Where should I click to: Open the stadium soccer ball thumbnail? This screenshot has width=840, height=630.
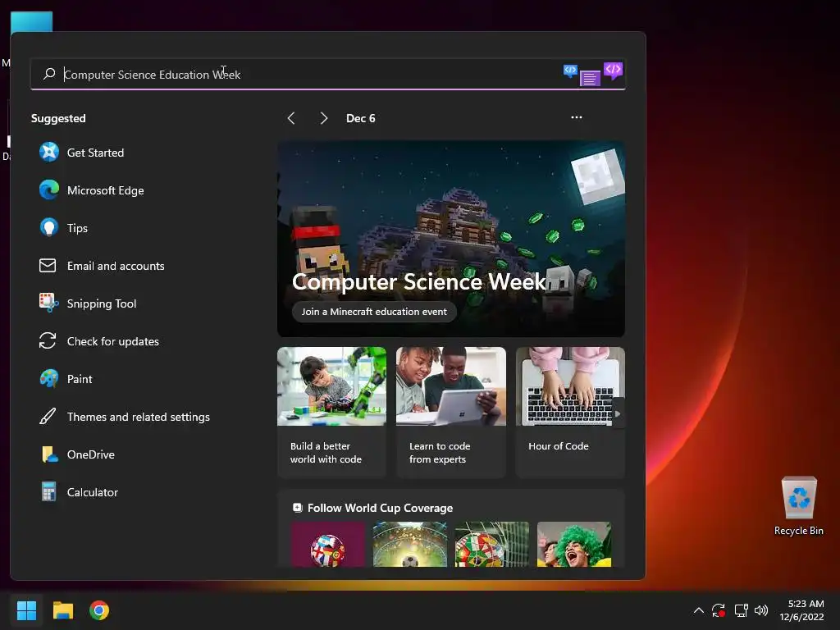(410, 545)
